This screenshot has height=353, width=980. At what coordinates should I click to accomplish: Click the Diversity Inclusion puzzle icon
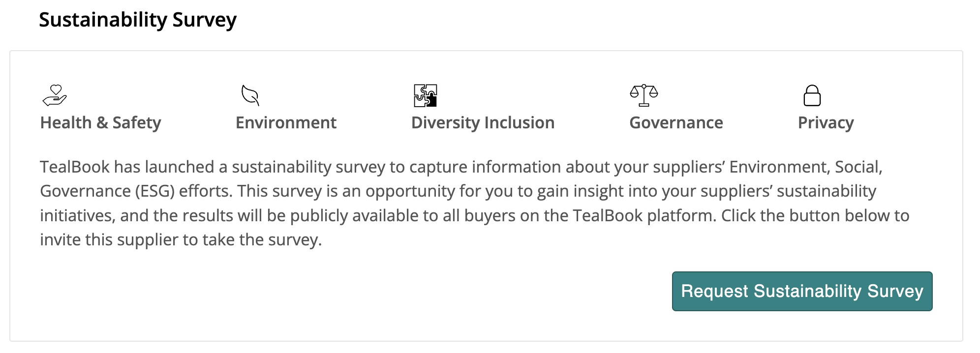(x=425, y=95)
